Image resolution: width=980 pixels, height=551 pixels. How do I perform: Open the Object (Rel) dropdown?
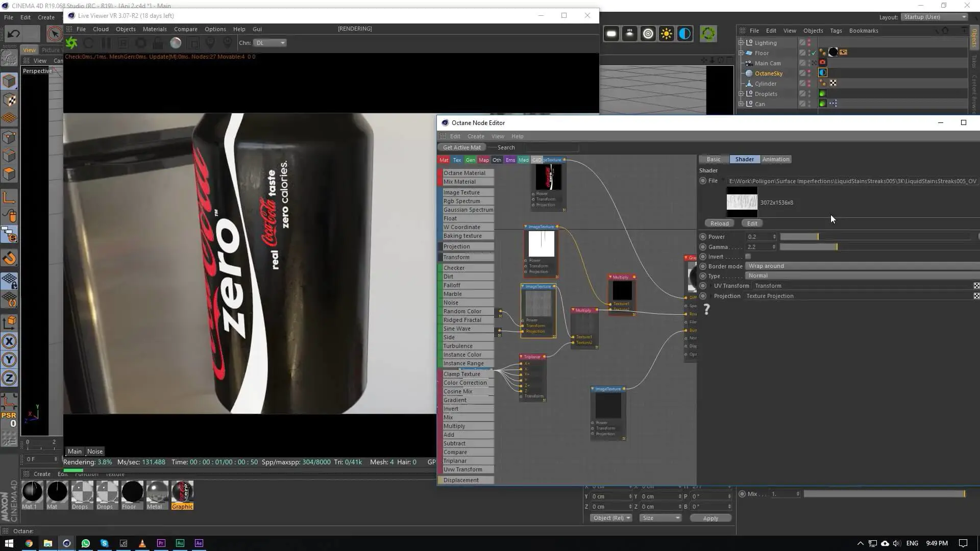point(611,518)
